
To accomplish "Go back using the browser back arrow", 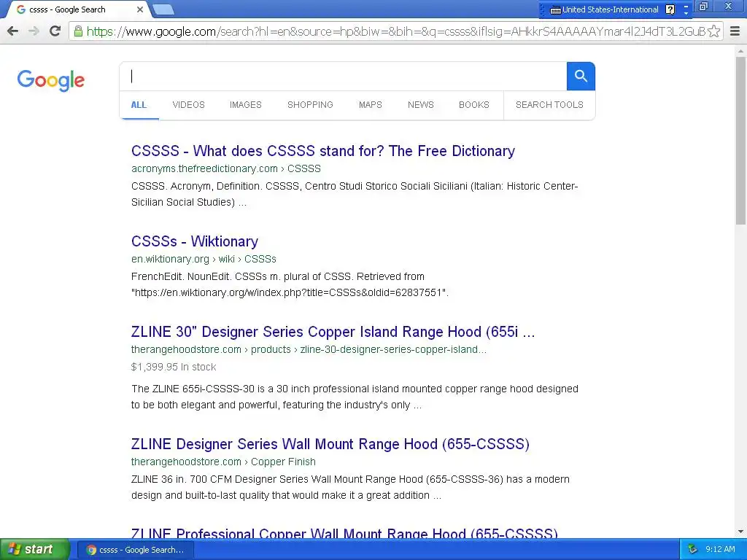I will [13, 31].
